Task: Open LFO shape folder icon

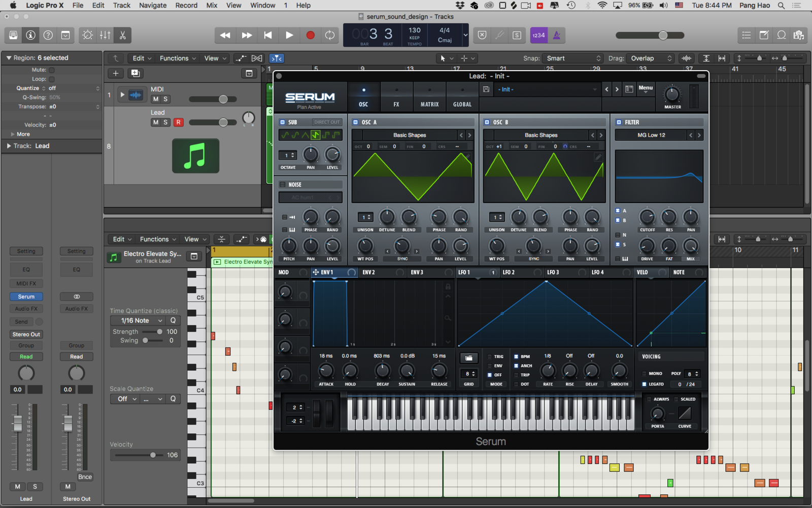Action: 469,358
